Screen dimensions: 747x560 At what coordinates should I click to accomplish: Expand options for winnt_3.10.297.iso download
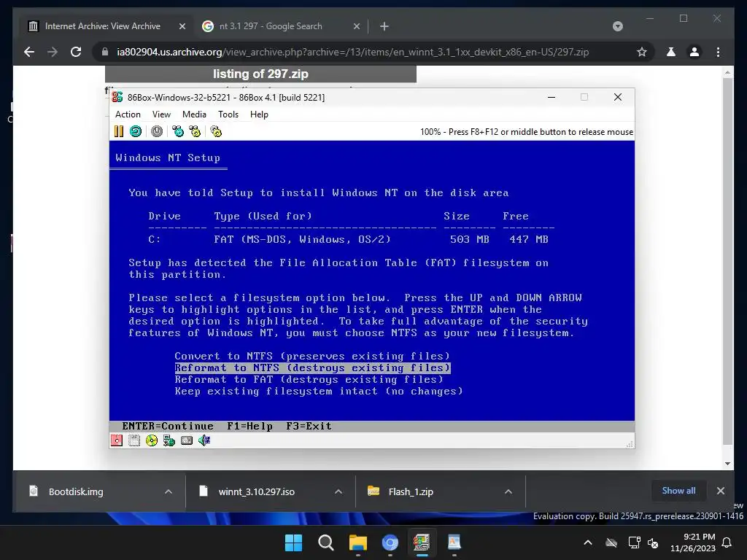click(338, 492)
